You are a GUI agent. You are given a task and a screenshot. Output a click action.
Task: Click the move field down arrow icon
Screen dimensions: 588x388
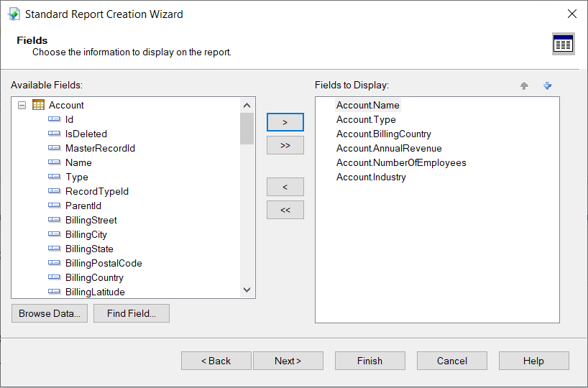(x=548, y=86)
